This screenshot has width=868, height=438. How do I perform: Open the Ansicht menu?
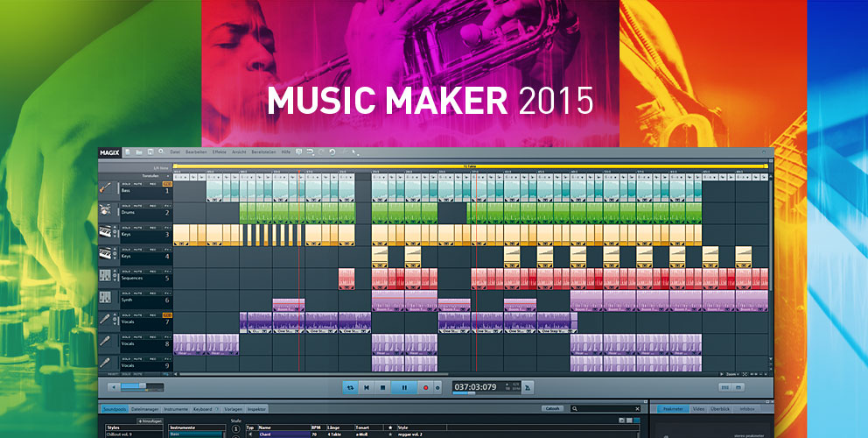pos(239,152)
